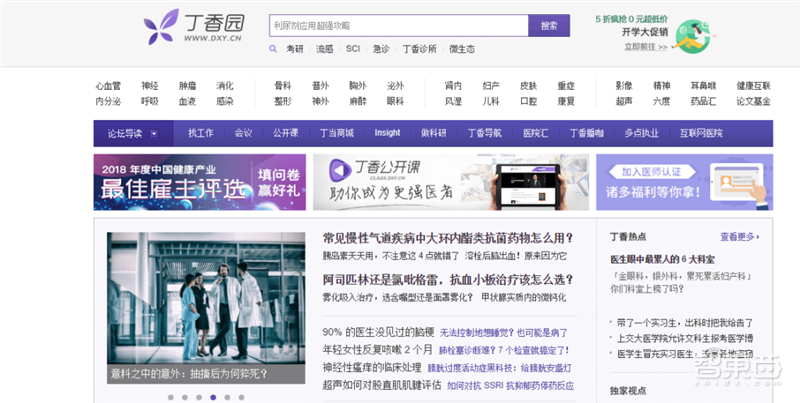Select 互联网医院 in the nav bar
This screenshot has height=403, width=800.
coord(701,133)
